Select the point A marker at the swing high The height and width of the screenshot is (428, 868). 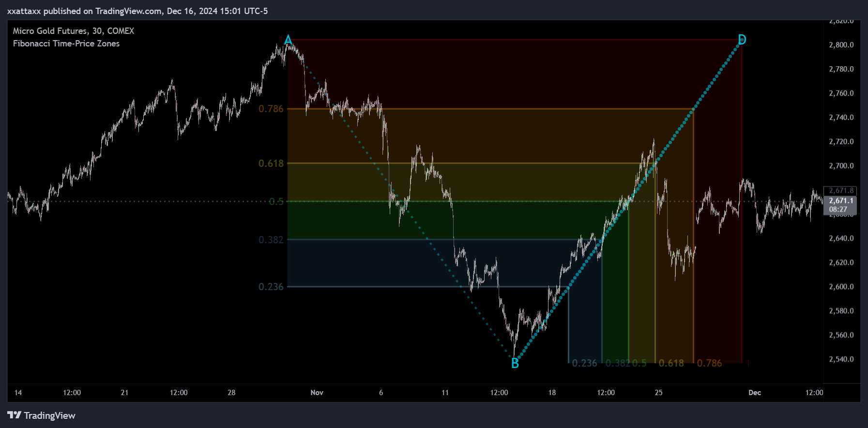click(x=288, y=40)
